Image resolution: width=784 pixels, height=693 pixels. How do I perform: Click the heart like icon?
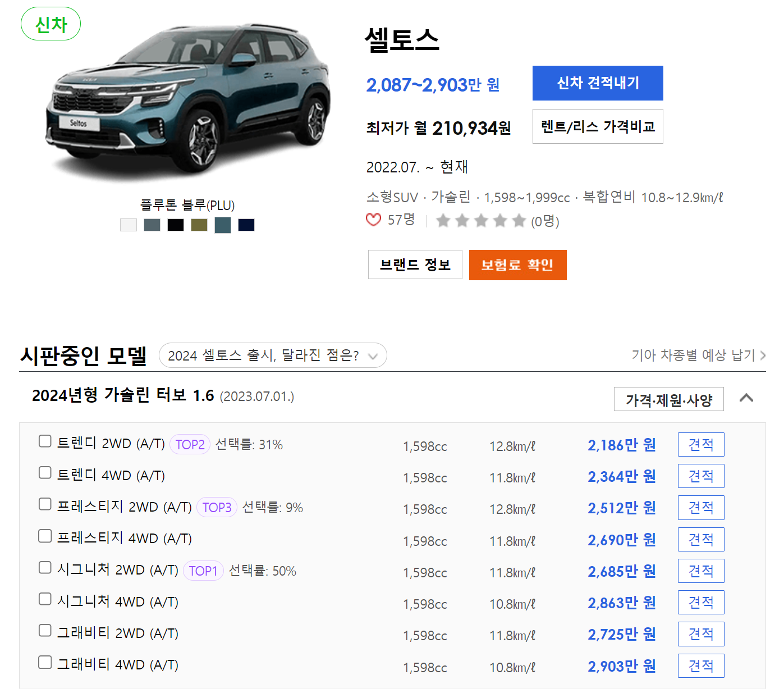(373, 220)
